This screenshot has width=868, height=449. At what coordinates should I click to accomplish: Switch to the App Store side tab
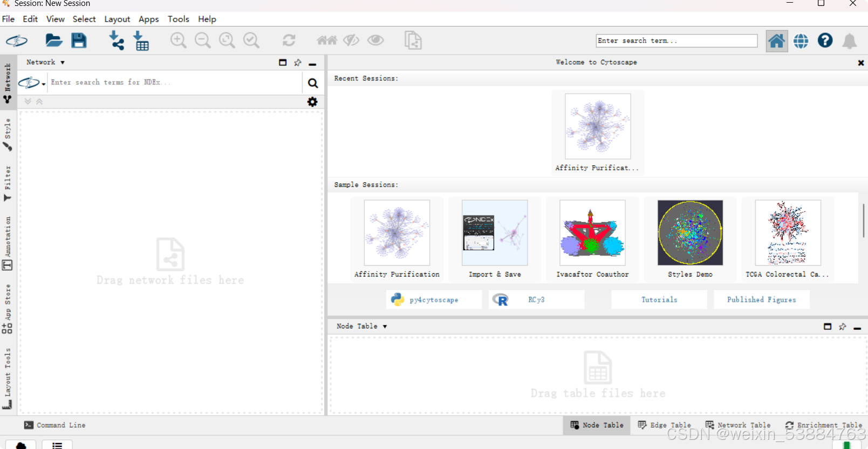[x=8, y=308]
